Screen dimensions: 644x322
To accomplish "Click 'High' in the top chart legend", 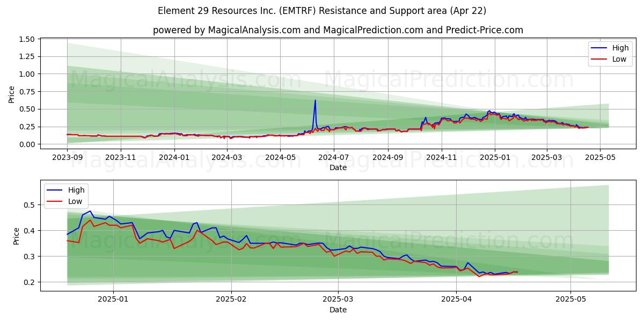I will (x=620, y=48).
